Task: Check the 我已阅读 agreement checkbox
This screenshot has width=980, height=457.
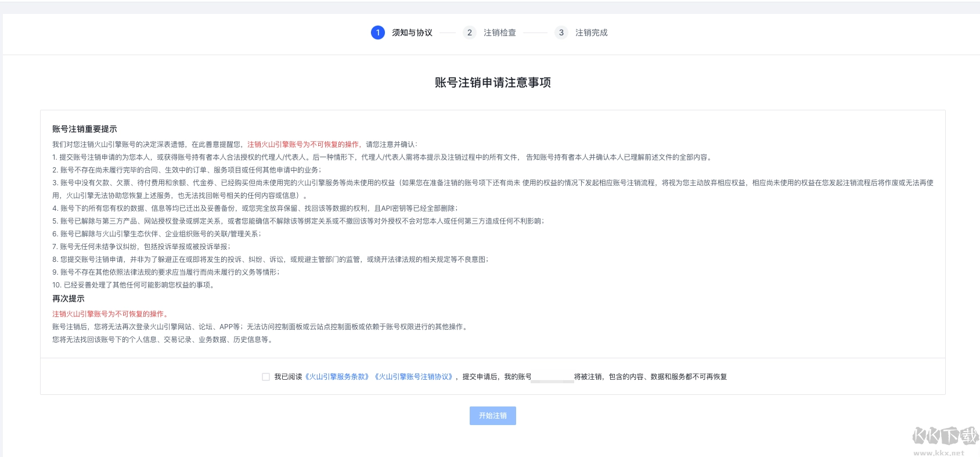Action: coord(266,377)
